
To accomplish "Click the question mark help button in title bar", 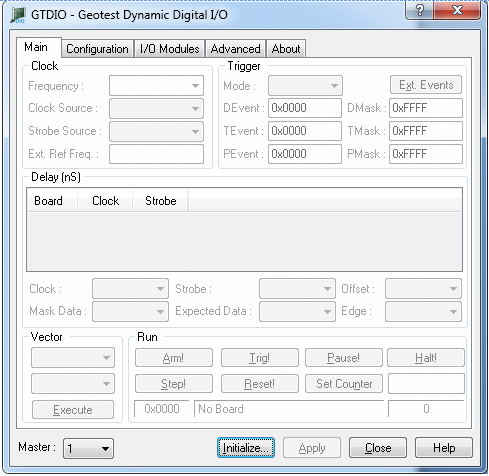I will tap(420, 10).
